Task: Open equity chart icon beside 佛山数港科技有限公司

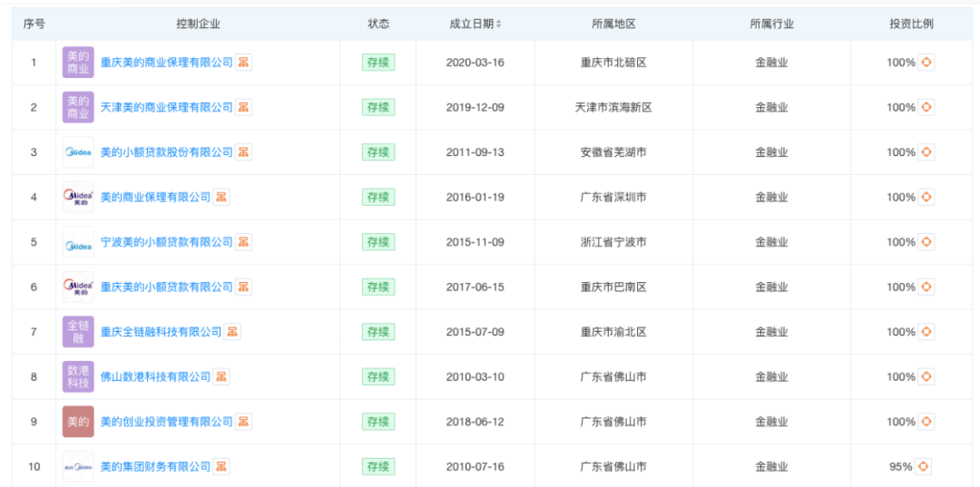Action: pos(221,377)
